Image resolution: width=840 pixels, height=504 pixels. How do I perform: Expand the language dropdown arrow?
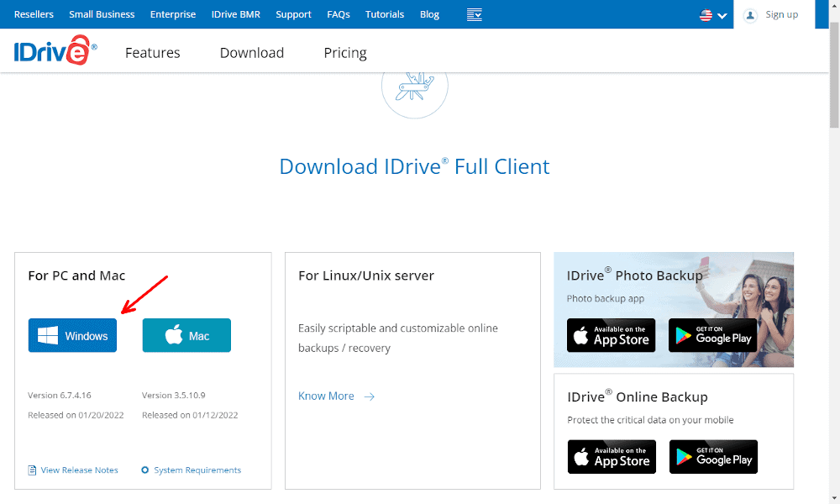click(x=722, y=16)
